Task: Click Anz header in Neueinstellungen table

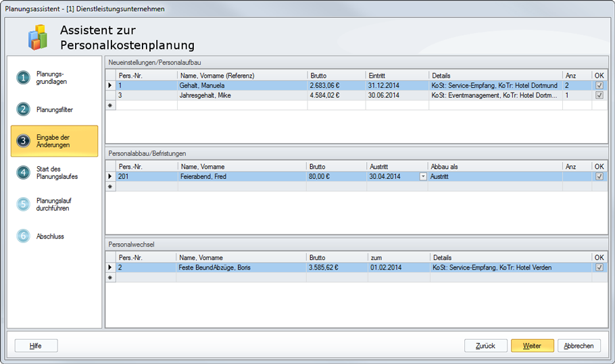Action: point(577,76)
